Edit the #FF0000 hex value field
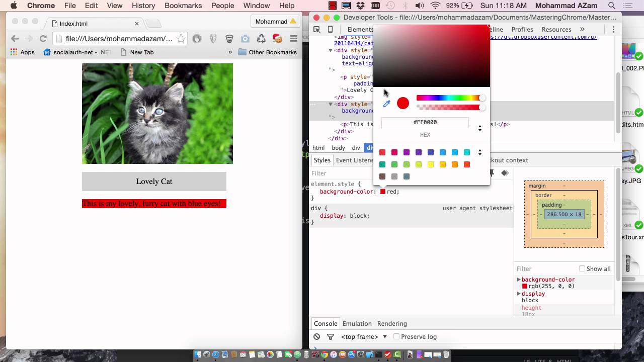This screenshot has height=362, width=644. [425, 122]
